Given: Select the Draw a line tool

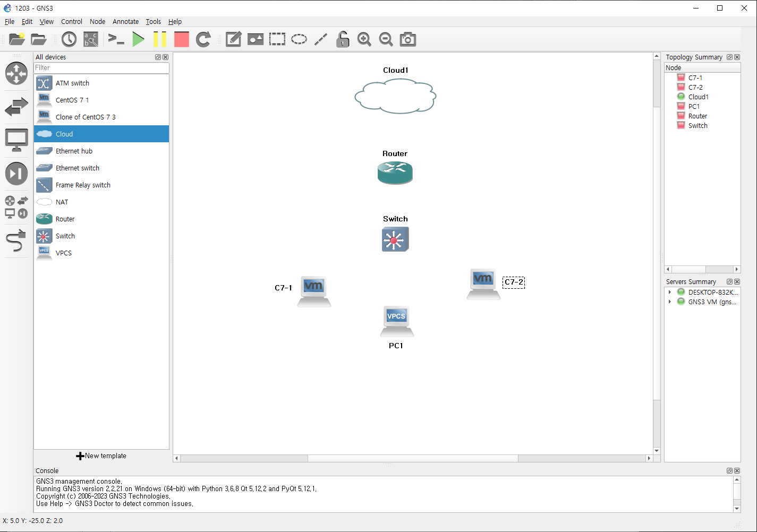Looking at the screenshot, I should point(321,39).
